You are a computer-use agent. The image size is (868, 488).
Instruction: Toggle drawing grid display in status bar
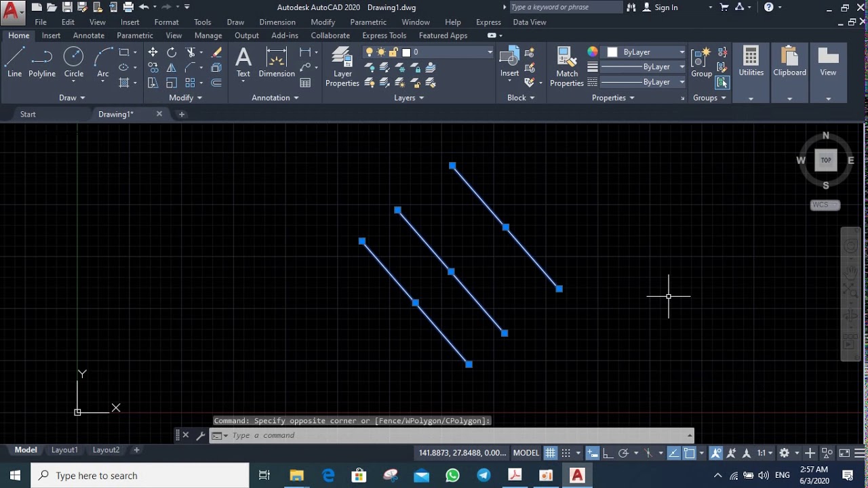pyautogui.click(x=551, y=453)
